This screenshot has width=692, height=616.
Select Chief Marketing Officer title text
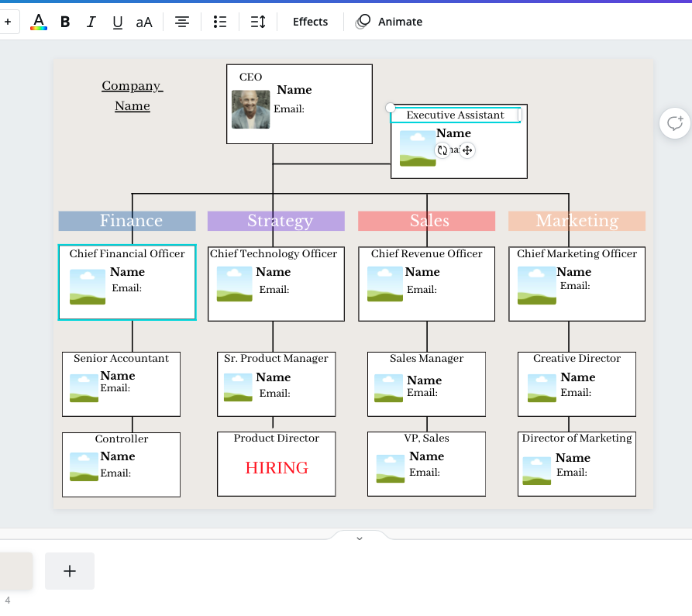click(x=577, y=253)
